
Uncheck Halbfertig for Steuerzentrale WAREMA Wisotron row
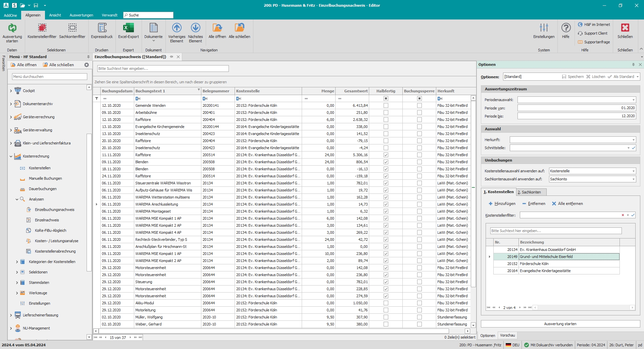(386, 183)
